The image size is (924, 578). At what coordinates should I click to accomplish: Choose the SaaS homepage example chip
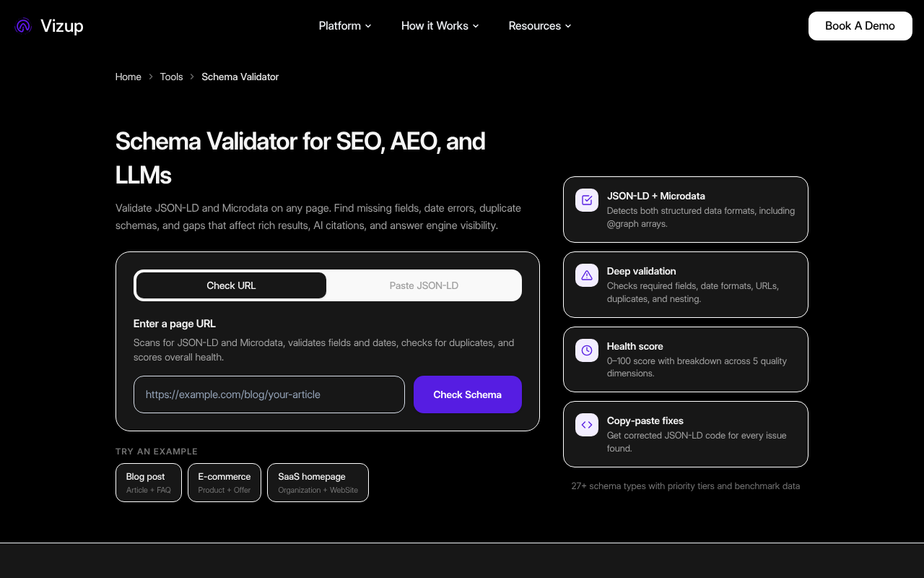coord(318,483)
